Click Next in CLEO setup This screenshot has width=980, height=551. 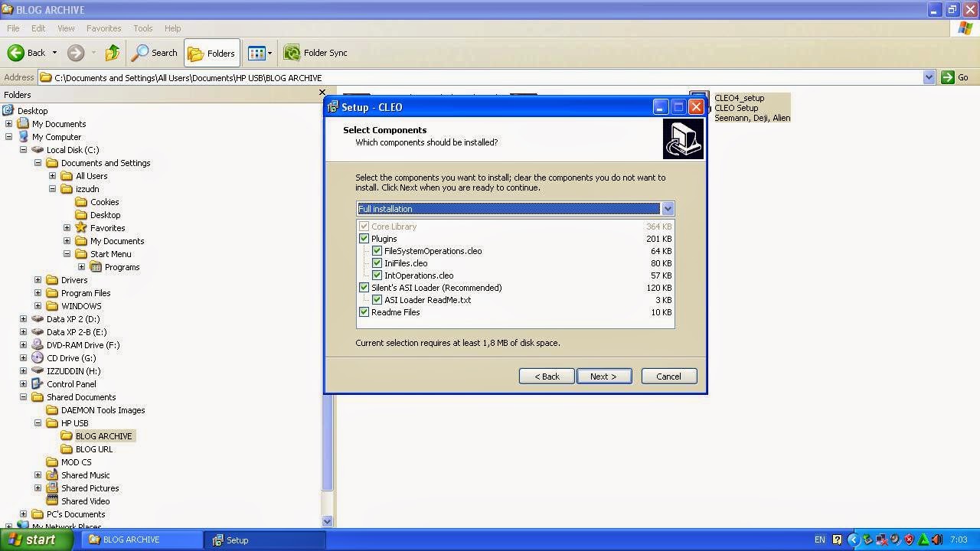coord(603,377)
